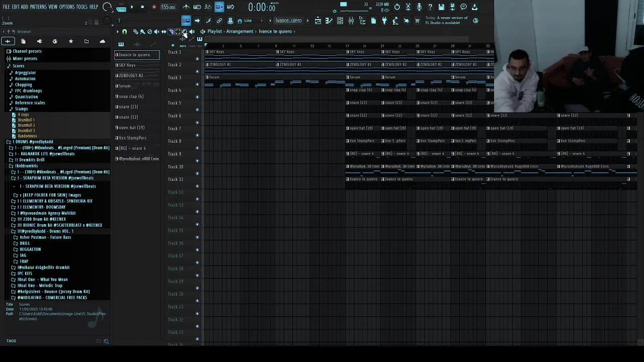644x362 pixels.
Task: Expand the Arpeggiator folder
Action: [25, 72]
